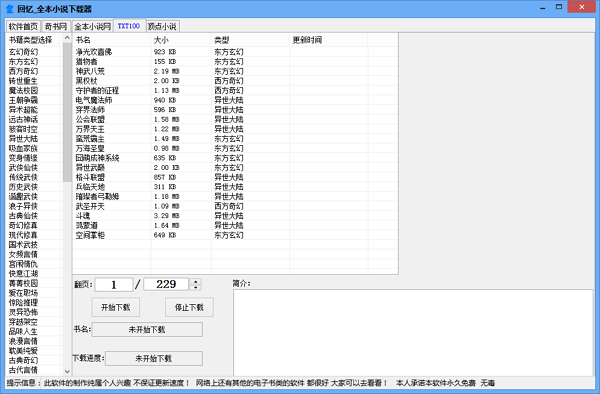Click the current page number field
The height and width of the screenshot is (394, 600).
pyautogui.click(x=114, y=284)
